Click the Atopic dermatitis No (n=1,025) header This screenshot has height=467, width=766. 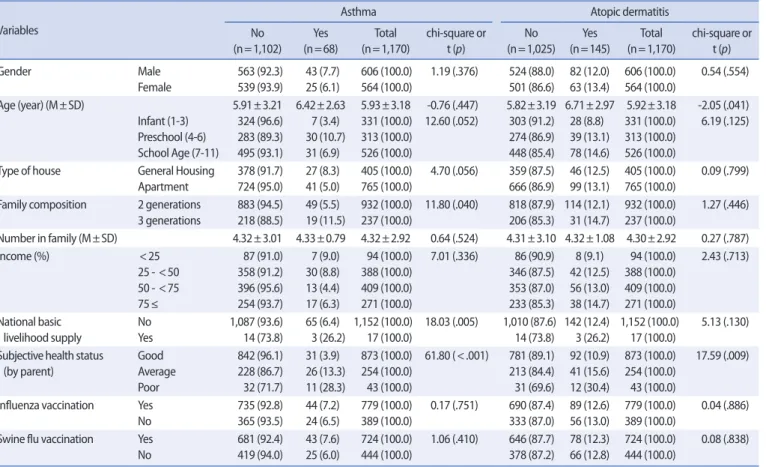pos(531,41)
